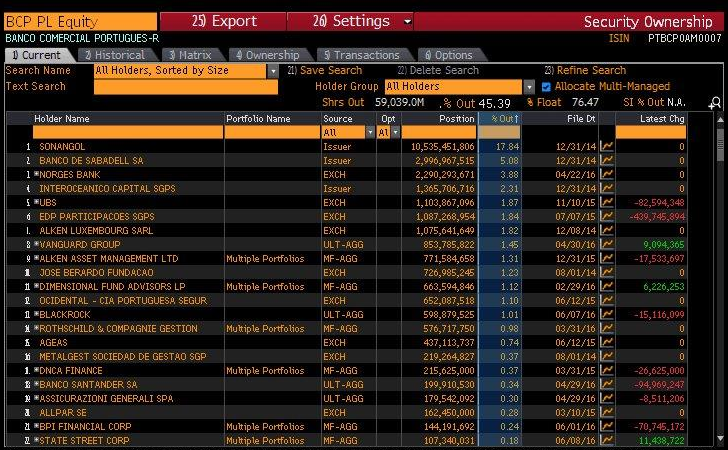Viewport: 728px width, 450px height.
Task: Click the Text Search input field
Action: click(186, 87)
